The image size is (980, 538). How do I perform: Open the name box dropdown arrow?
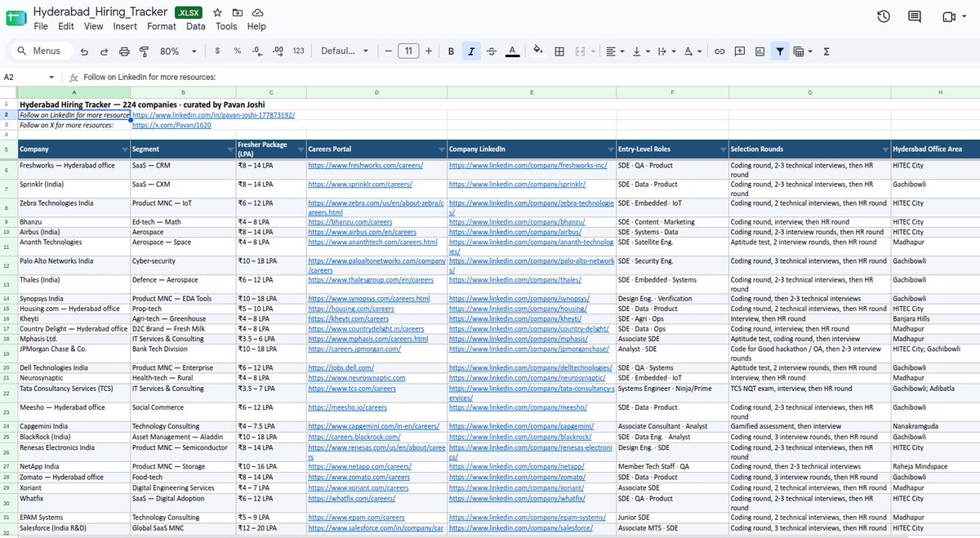coord(52,77)
